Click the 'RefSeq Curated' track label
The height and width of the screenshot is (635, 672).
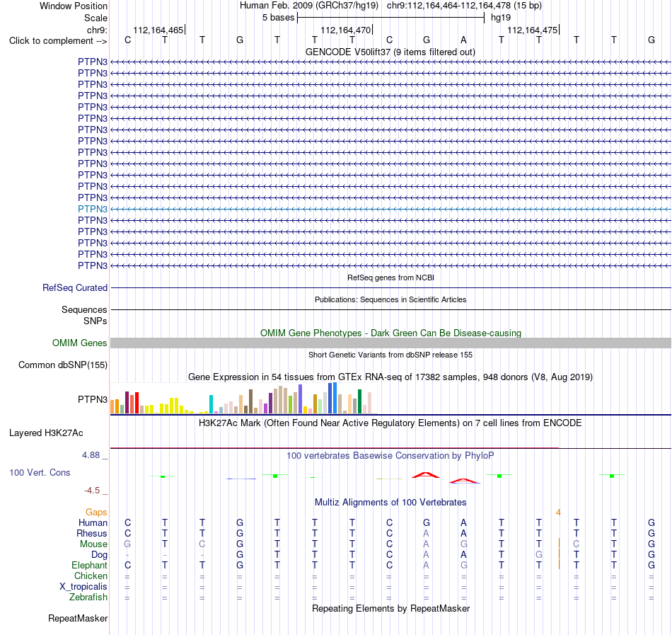point(75,287)
